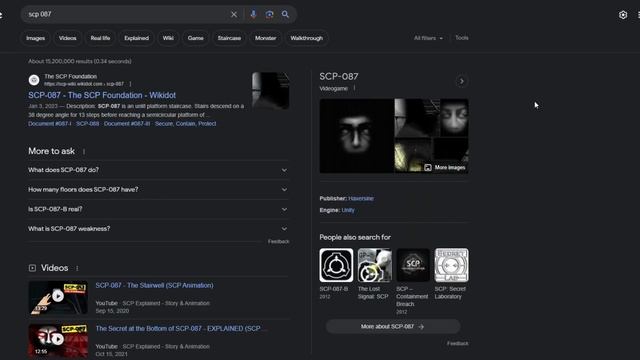Image resolution: width=640 pixels, height=360 pixels.
Task: Click Feedback under the questions list
Action: pyautogui.click(x=278, y=242)
